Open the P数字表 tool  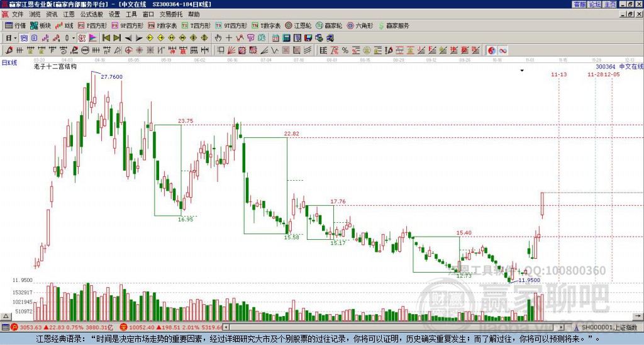click(x=162, y=25)
